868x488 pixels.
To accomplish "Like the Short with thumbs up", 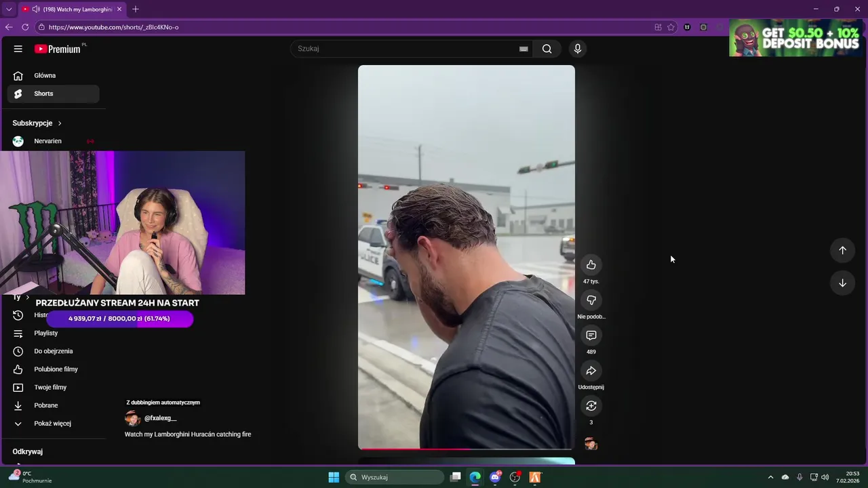I will (591, 265).
